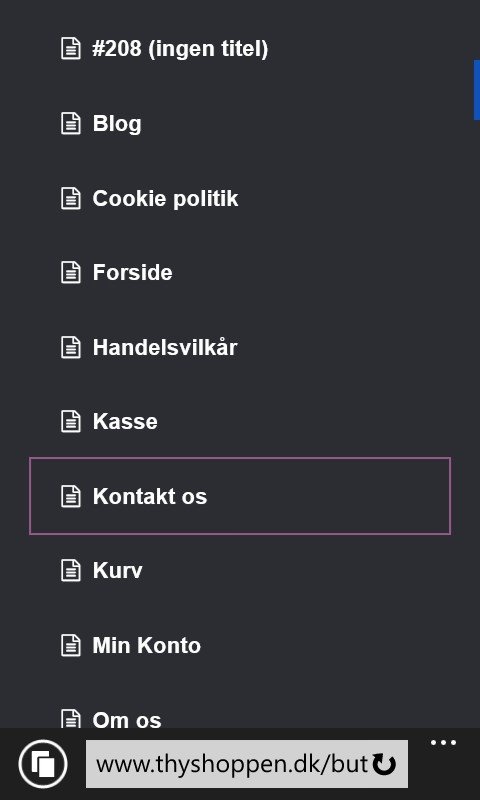
Task: Click the document icon next to Kurv
Action: (x=71, y=570)
